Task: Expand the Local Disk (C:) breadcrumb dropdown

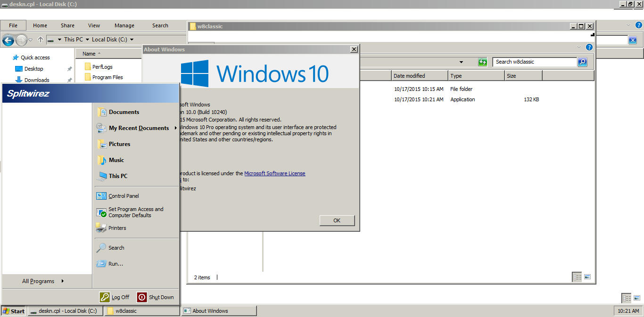Action: (x=132, y=40)
